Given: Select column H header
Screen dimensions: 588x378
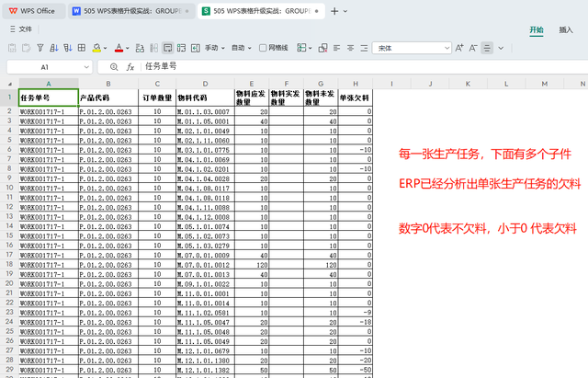Looking at the screenshot, I should 356,84.
